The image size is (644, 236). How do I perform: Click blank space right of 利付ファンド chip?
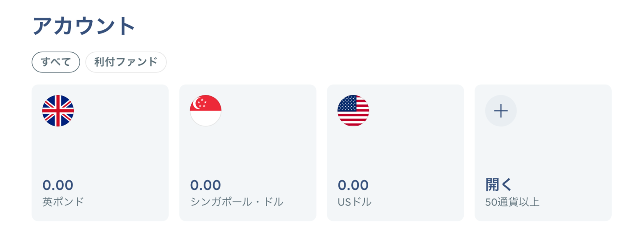tap(335, 62)
